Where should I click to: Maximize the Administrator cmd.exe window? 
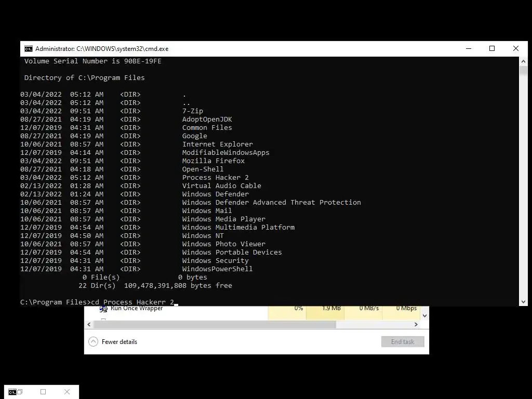[x=492, y=48]
